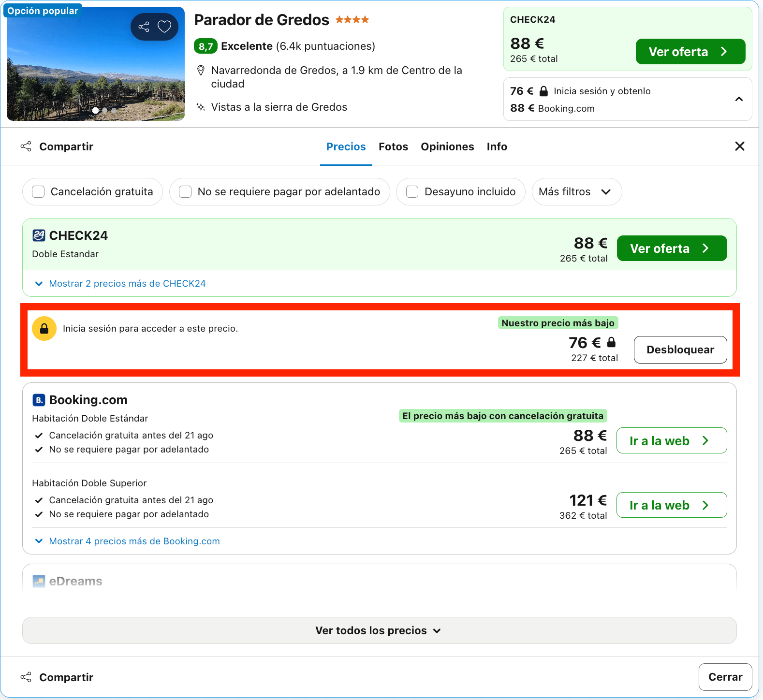Click 88 € Booking.com price in summary box

552,108
